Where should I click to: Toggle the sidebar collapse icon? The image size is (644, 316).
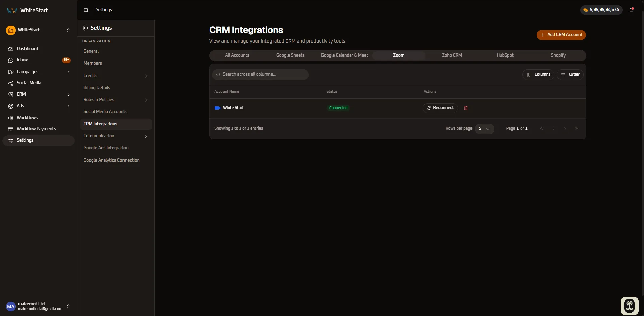pos(86,10)
